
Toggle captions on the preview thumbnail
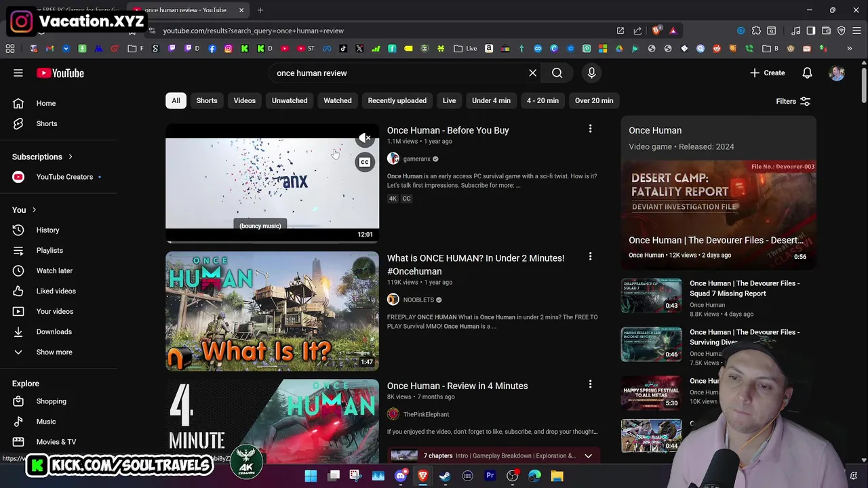tap(365, 162)
